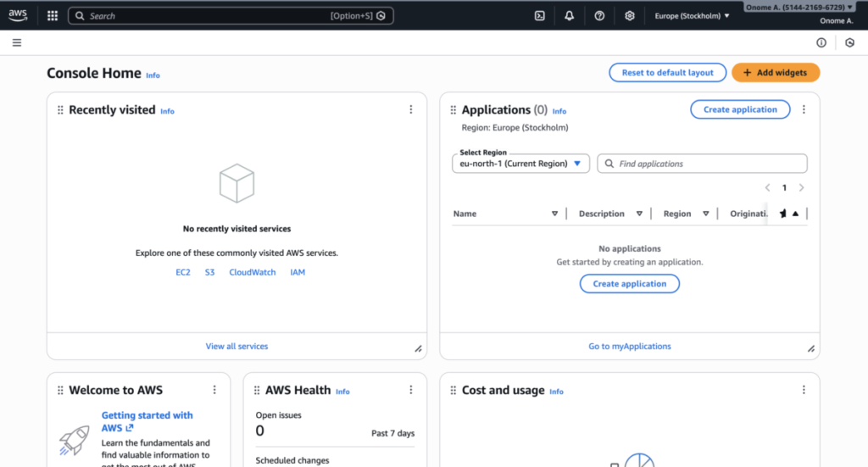Launch CloudShell from the top bar
Image resolution: width=868 pixels, height=467 pixels.
540,16
